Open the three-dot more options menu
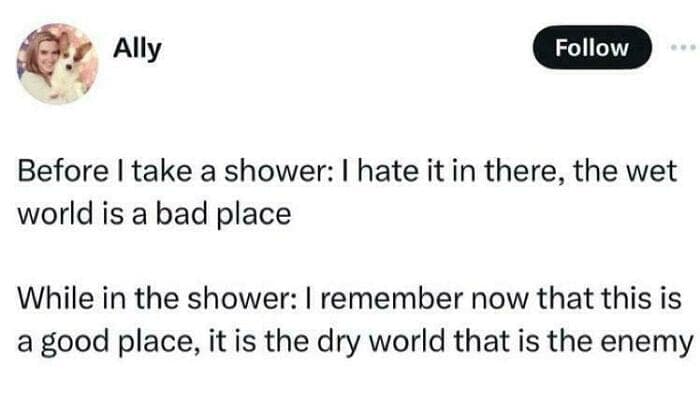Viewport: 700px width, 404px height. click(681, 48)
